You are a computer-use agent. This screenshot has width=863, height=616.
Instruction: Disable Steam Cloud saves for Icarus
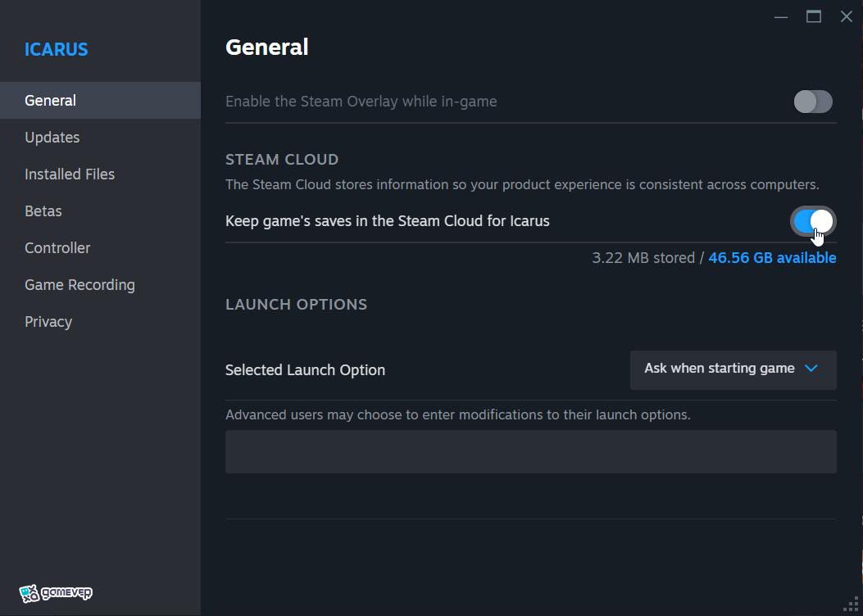coord(813,221)
